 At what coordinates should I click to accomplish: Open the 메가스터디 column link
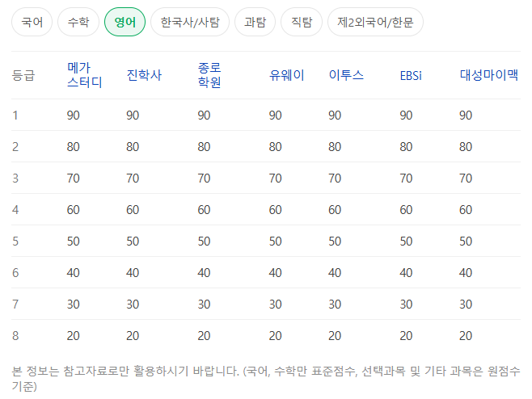pyautogui.click(x=84, y=75)
